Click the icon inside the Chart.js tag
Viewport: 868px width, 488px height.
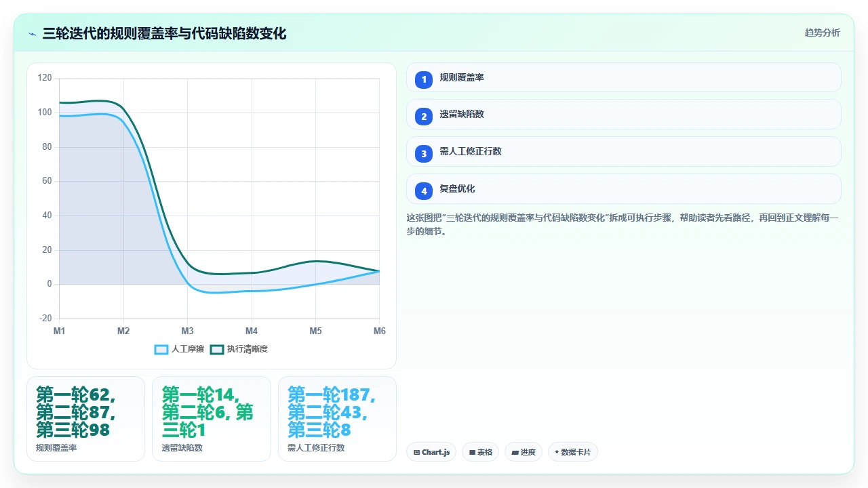tap(416, 452)
